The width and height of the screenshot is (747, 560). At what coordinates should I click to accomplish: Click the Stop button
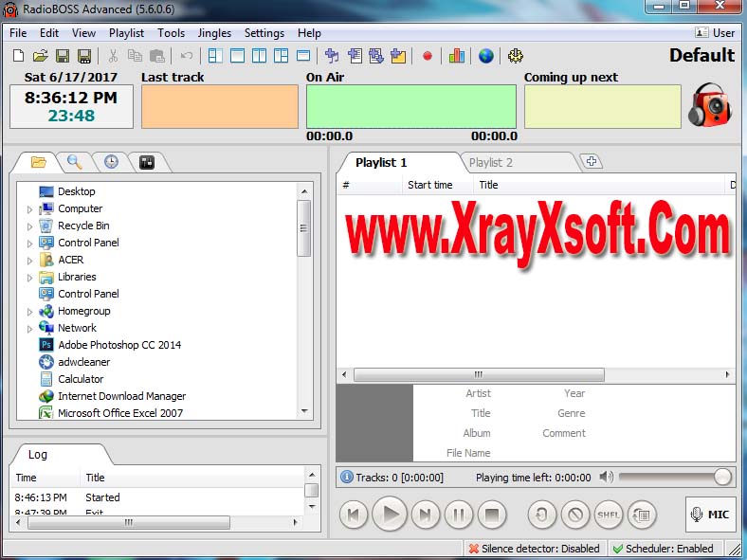click(492, 515)
